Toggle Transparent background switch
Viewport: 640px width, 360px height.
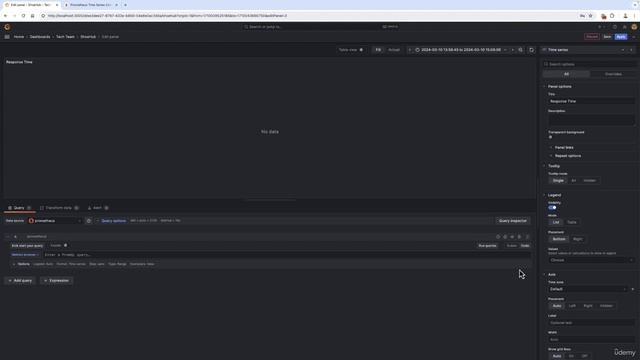551,137
